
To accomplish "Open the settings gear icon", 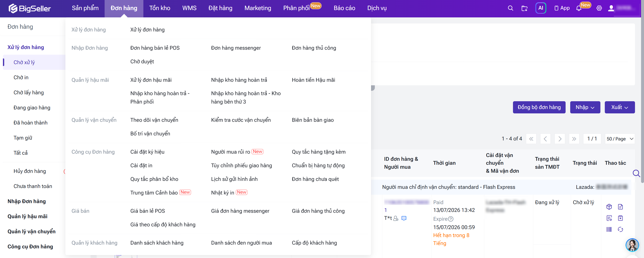I will click(599, 8).
